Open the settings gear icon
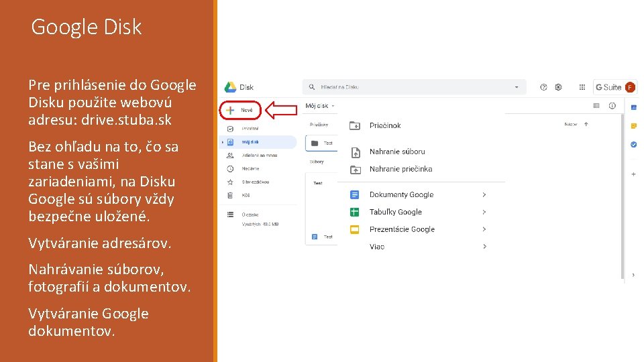 [x=558, y=87]
